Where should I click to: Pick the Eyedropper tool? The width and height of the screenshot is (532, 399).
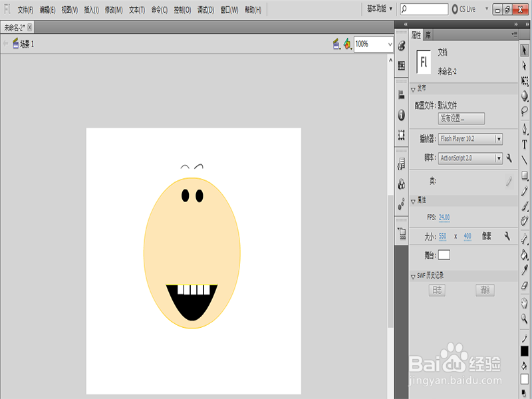[525, 269]
